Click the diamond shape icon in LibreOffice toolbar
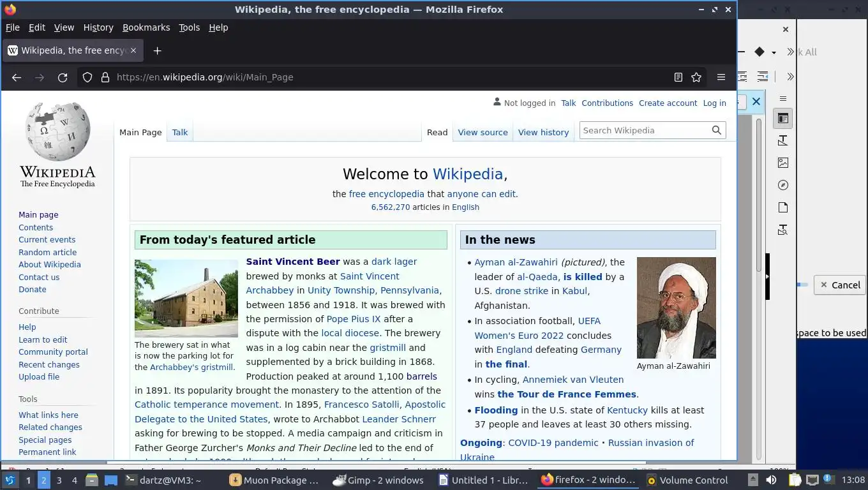Image resolution: width=868 pixels, height=490 pixels. 759,52
